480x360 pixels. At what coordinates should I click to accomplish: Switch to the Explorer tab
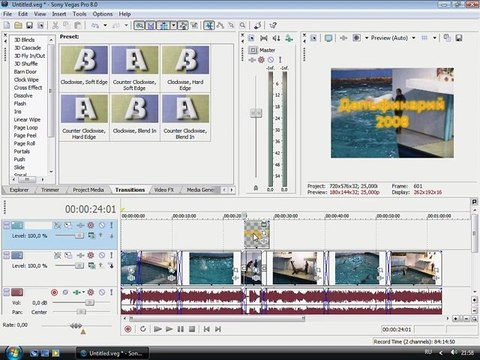(19, 190)
